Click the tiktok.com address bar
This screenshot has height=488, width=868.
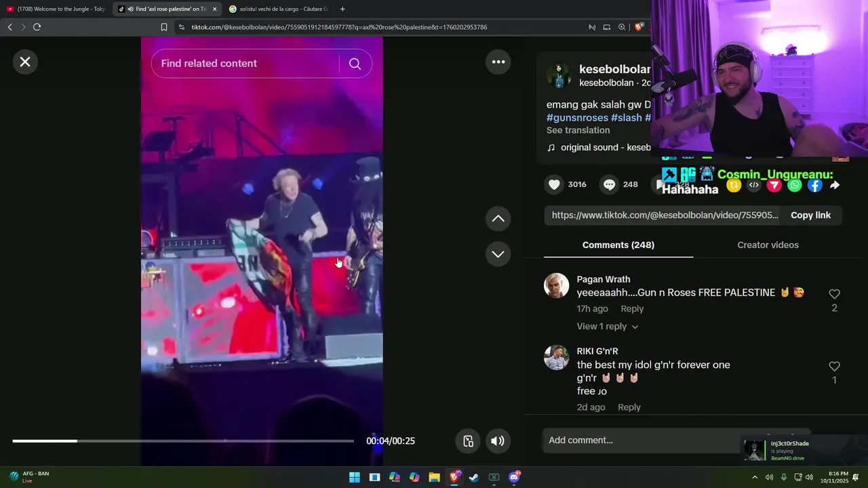coord(380,27)
